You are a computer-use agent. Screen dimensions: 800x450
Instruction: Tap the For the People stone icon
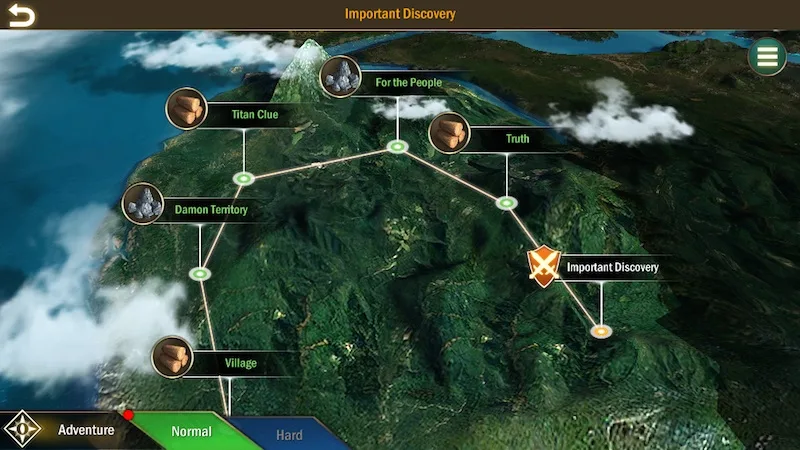tap(340, 77)
